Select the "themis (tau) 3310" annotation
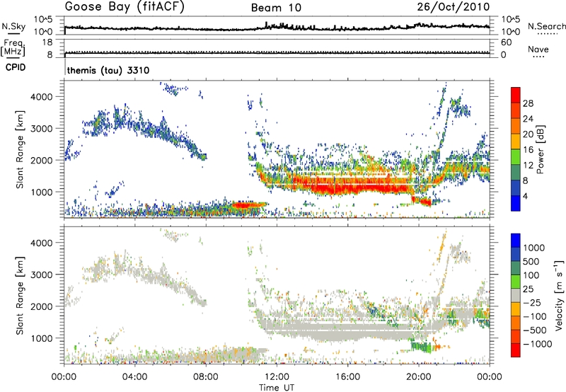Viewport: 566px width, 392px height. 108,70
